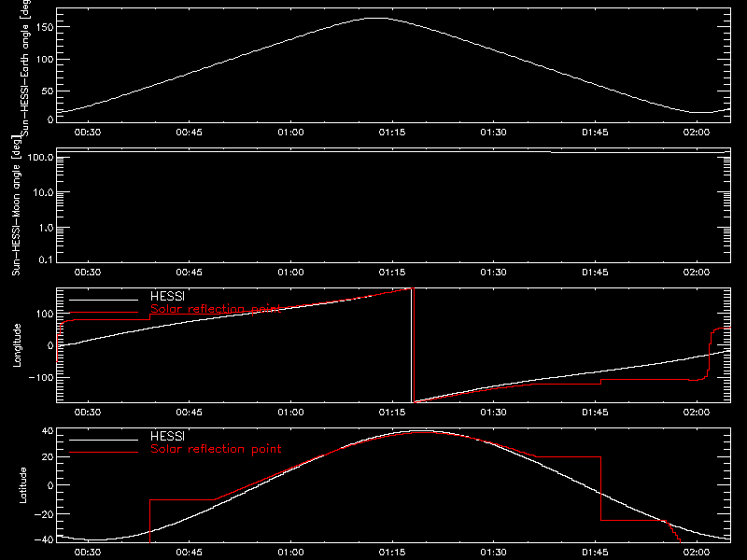
Task: Select the 50 tick label on Earth angle plot
Action: pyautogui.click(x=48, y=91)
